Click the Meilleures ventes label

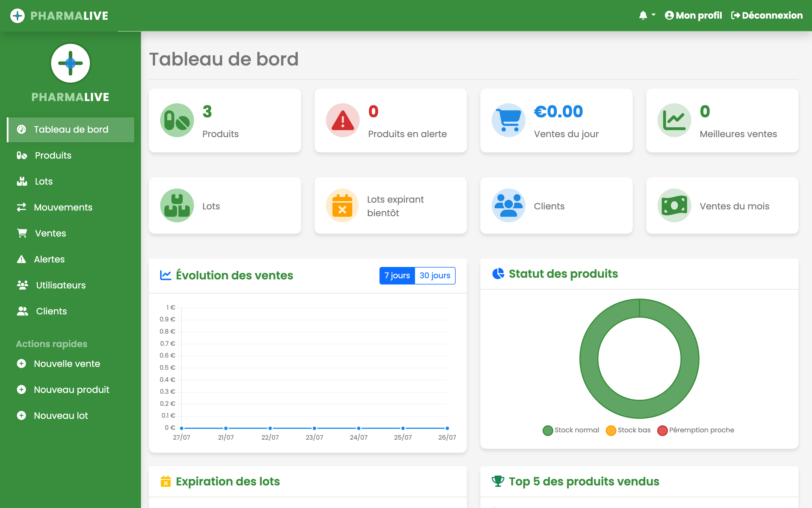(738, 134)
